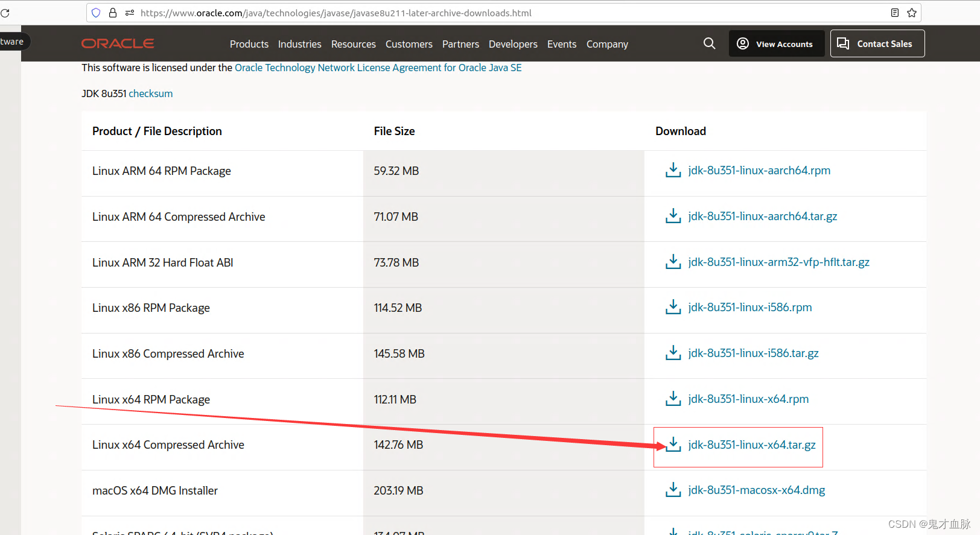
Task: Select the 'Linux ARM 32 Hard Float ABI' text
Action: pyautogui.click(x=163, y=262)
